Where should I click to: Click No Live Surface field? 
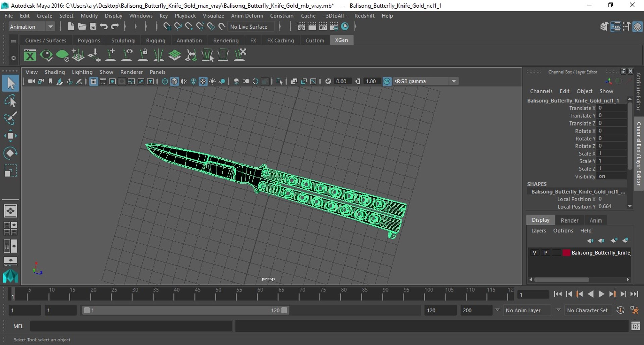[251, 27]
